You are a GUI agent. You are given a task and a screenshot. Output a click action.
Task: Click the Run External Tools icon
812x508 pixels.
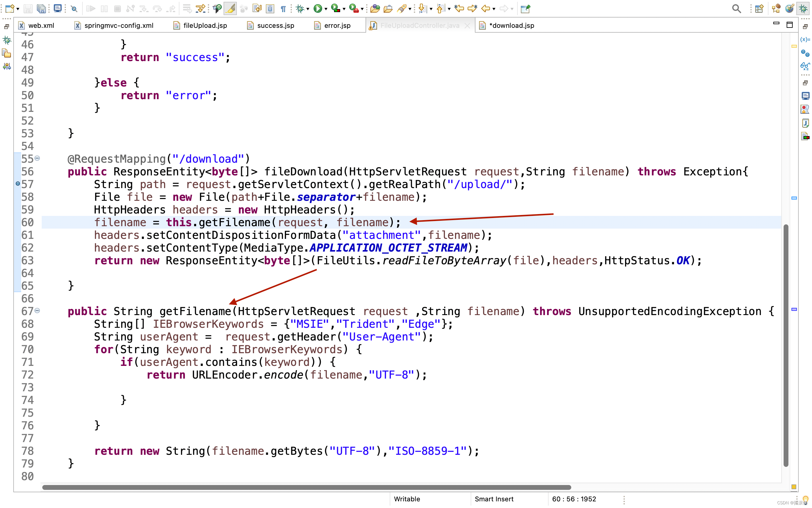tap(354, 8)
